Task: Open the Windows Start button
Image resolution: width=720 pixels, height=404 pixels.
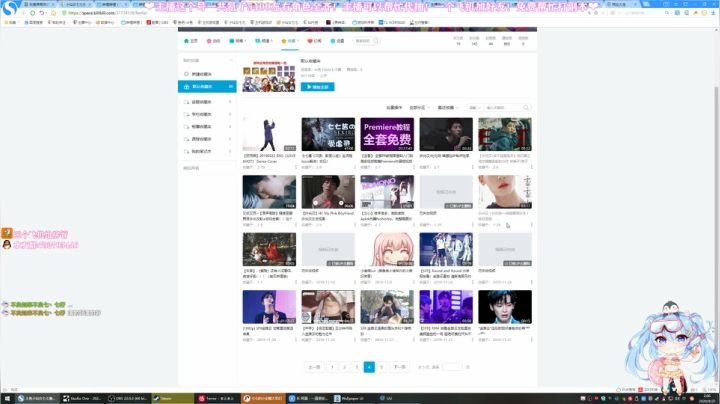Action: 7,398
